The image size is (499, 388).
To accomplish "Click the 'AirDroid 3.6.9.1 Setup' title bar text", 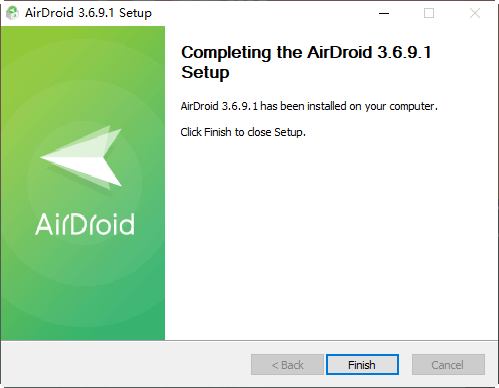I will (88, 13).
